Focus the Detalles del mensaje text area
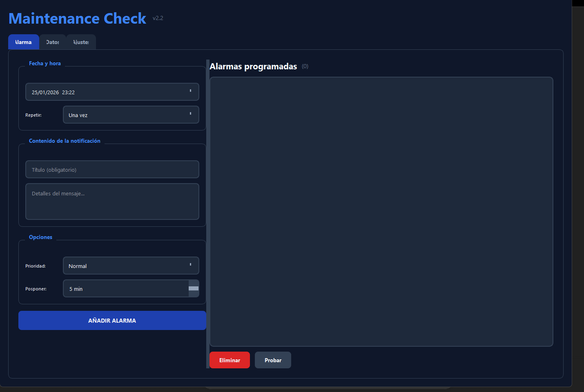This screenshot has width=584, height=392. pos(112,202)
